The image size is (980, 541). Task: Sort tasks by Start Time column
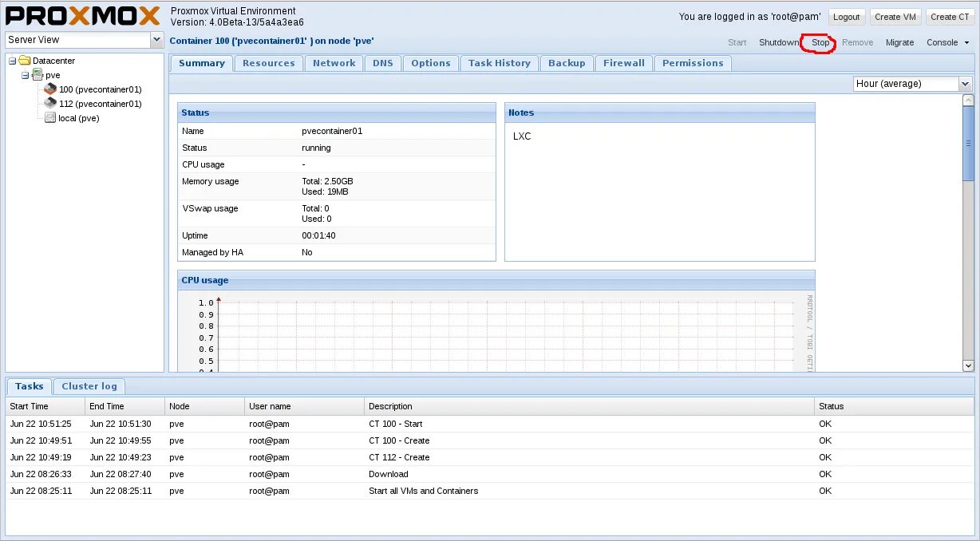[x=45, y=406]
